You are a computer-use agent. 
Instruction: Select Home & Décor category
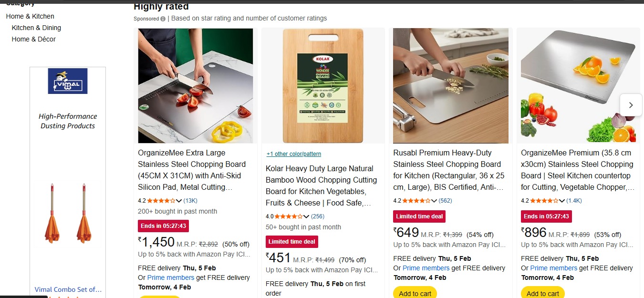[x=34, y=39]
